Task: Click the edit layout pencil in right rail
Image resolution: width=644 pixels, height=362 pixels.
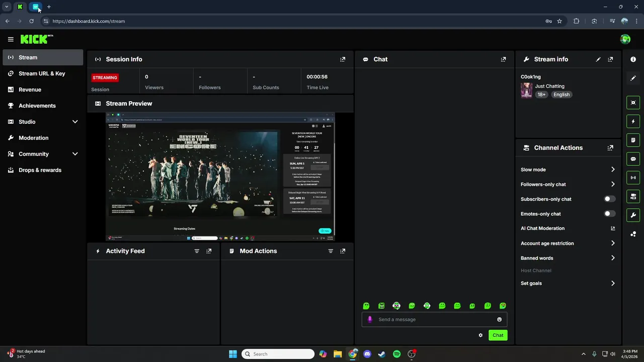Action: (633, 78)
